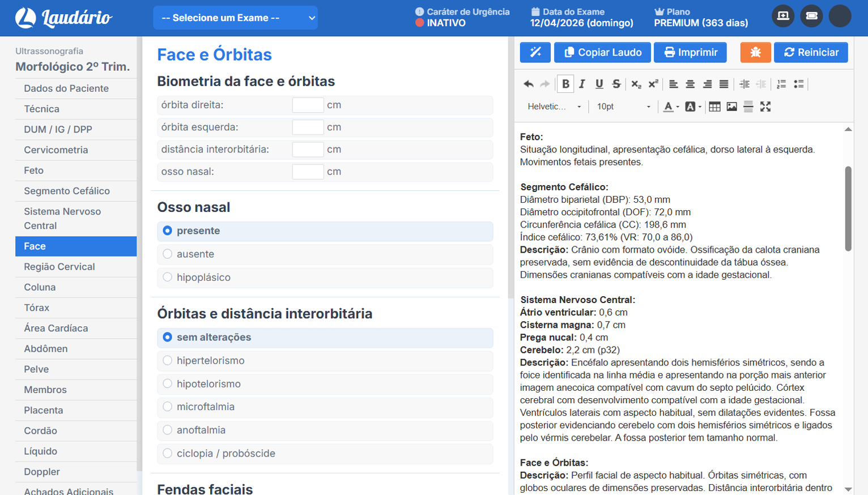The height and width of the screenshot is (495, 868).
Task: Open the magic wand auto-generate tool
Action: pyautogui.click(x=535, y=52)
